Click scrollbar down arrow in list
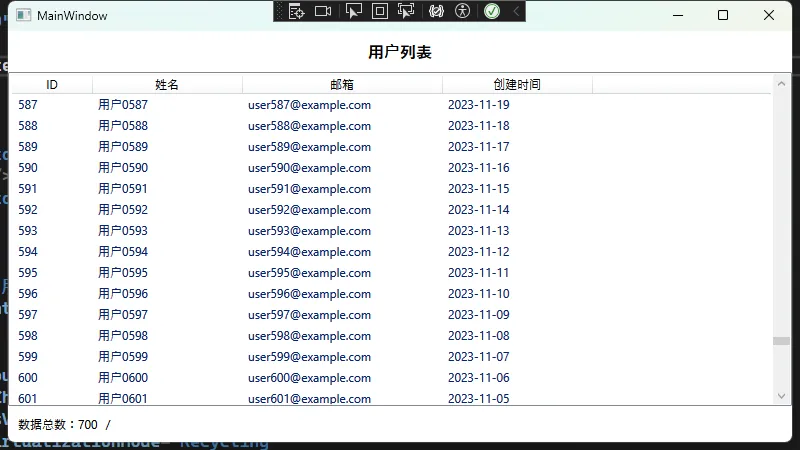The width and height of the screenshot is (800, 450). click(x=781, y=396)
